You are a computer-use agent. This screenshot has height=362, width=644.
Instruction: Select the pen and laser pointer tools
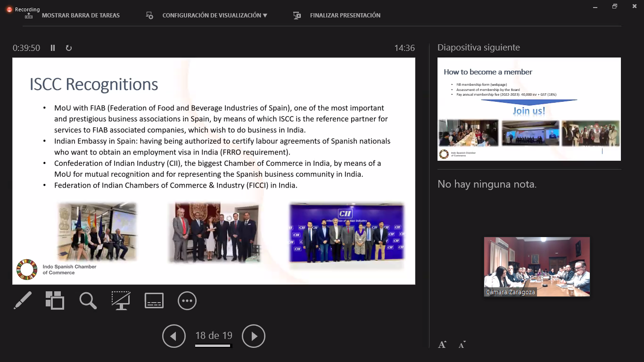pyautogui.click(x=23, y=301)
